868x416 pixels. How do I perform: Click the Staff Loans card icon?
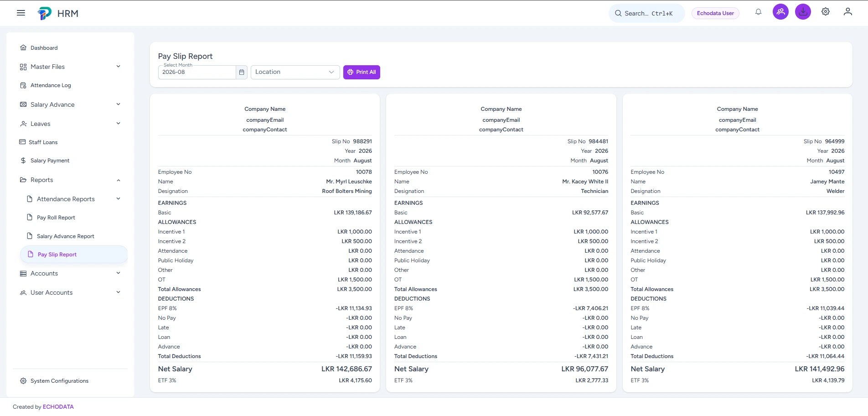click(22, 142)
